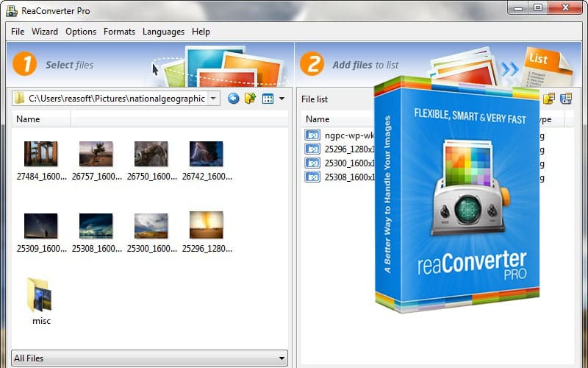This screenshot has height=368, width=588.
Task: Open the Wizard menu
Action: 45,32
